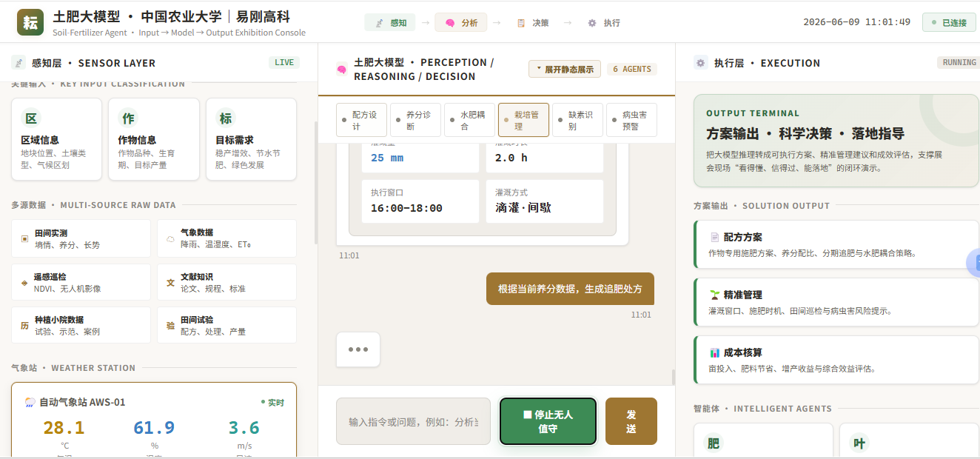Click the 实时 real-time indicator
The width and height of the screenshot is (980, 459).
pos(272,402)
